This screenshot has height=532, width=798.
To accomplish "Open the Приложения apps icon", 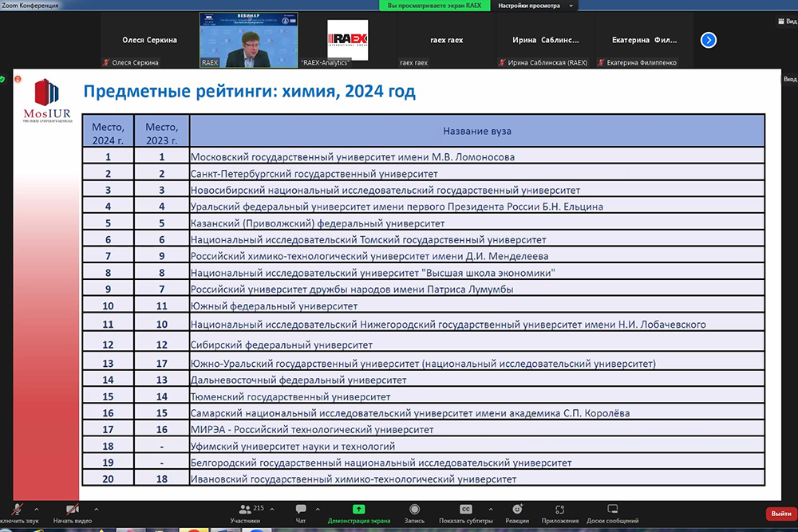I will [x=560, y=510].
